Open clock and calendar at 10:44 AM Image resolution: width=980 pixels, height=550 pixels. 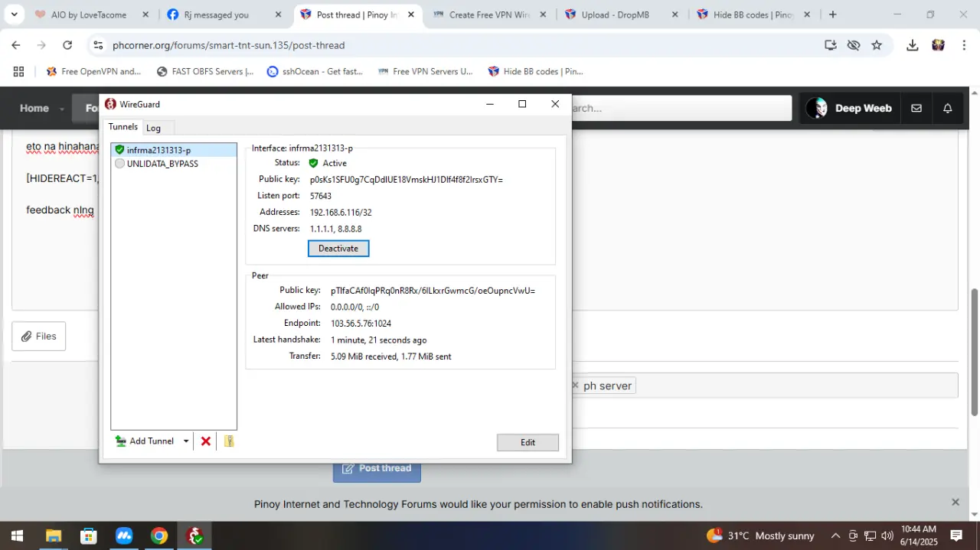918,535
